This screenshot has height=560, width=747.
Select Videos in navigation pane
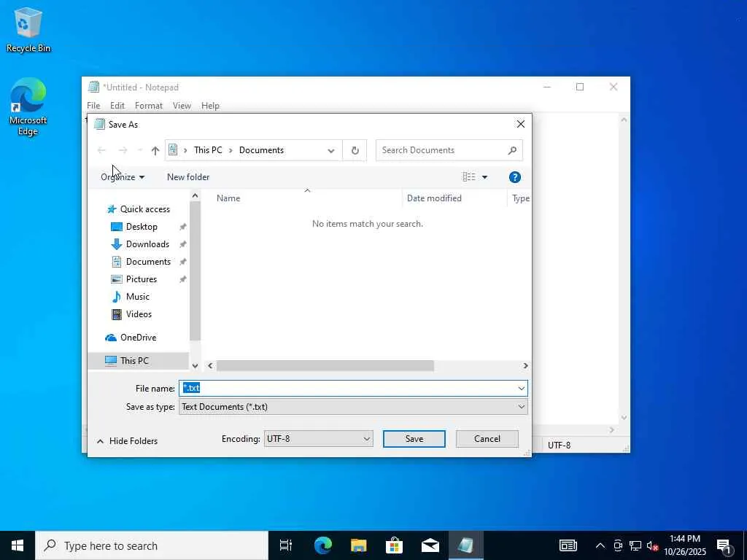[139, 314]
